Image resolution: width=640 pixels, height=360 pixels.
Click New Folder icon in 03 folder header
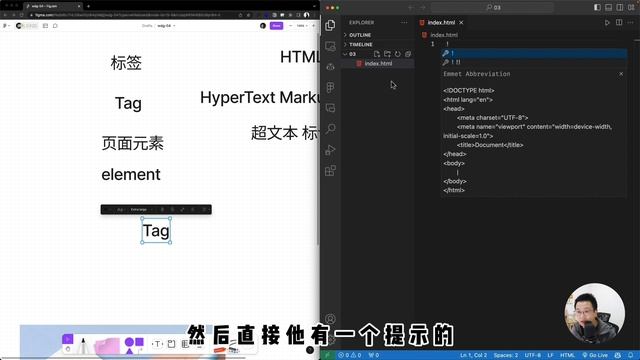pyautogui.click(x=387, y=54)
